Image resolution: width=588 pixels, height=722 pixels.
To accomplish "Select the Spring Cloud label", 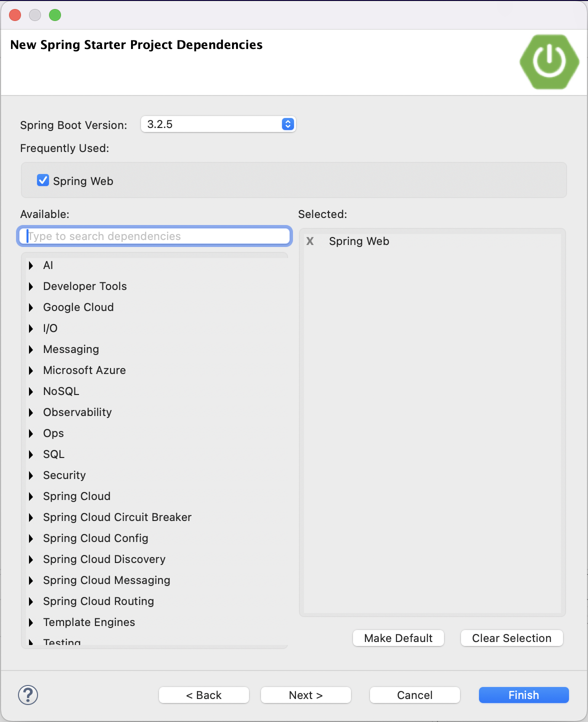I will (x=77, y=496).
